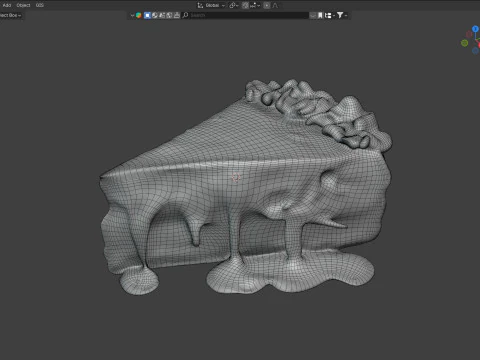Click the third filter icon in the row
480x360 pixels.
[162, 15]
